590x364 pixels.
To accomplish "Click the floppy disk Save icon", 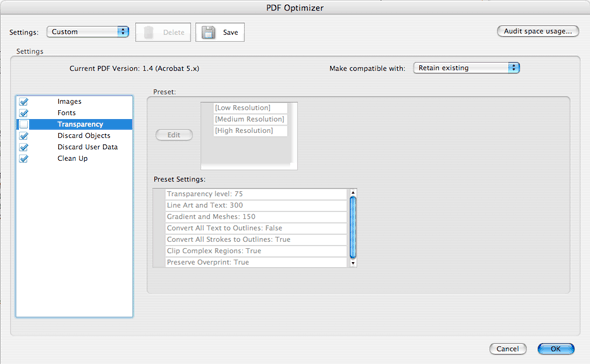I will 208,32.
